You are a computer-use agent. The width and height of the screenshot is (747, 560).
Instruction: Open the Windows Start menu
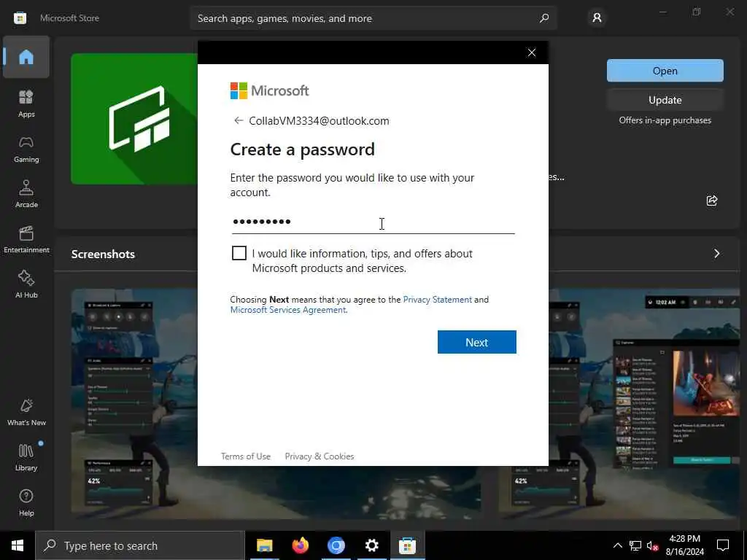click(18, 545)
